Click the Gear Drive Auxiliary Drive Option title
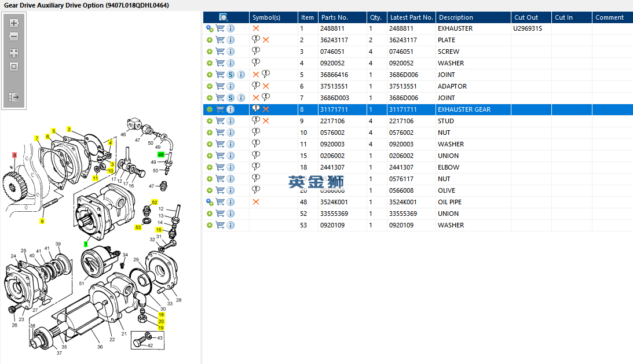Screen dimensions: 633x364 [86, 5]
